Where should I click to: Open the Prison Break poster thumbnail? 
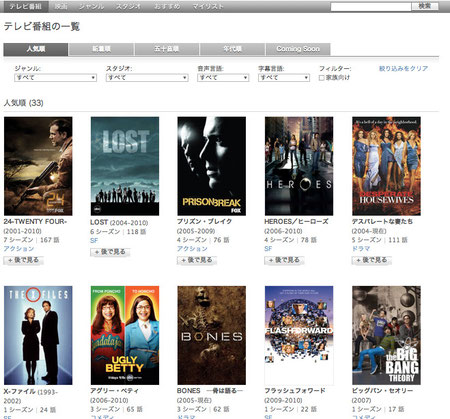click(x=212, y=166)
